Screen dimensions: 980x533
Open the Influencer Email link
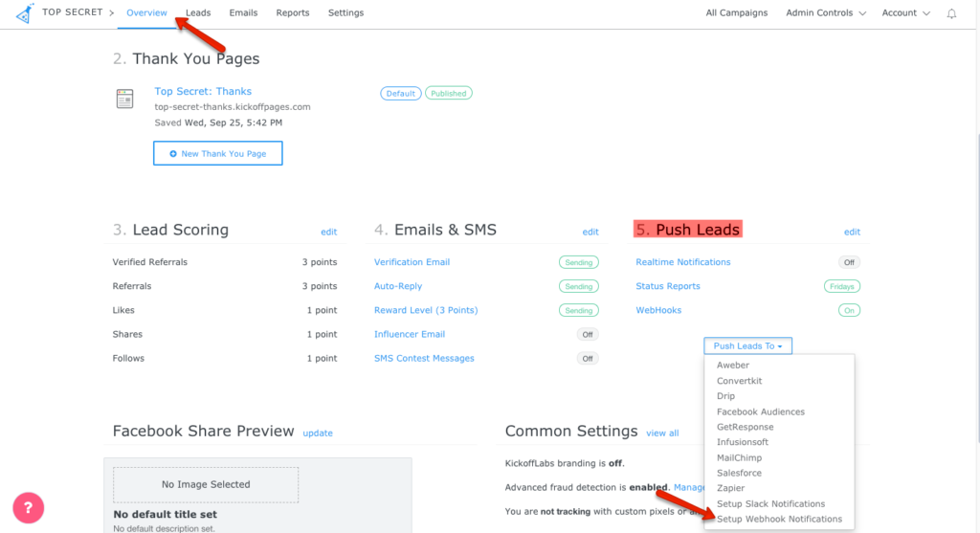(x=410, y=334)
